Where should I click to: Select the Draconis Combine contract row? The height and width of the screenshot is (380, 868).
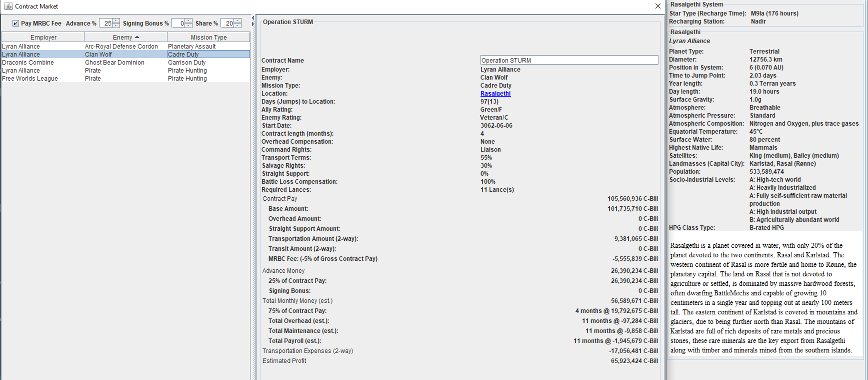(x=125, y=62)
